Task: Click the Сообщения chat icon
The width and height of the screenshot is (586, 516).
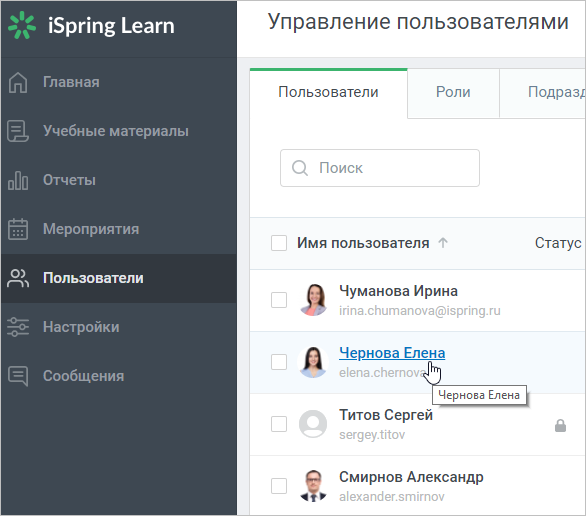Action: pos(18,376)
